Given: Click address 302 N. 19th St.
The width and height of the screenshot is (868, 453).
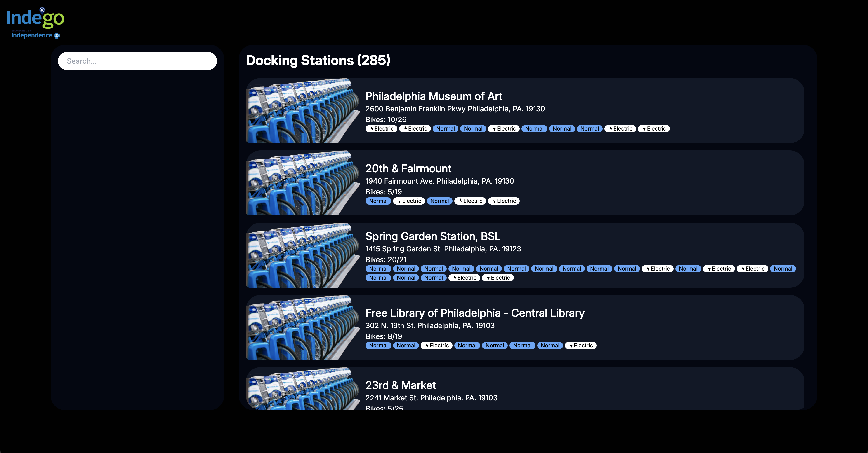Looking at the screenshot, I should [430, 325].
